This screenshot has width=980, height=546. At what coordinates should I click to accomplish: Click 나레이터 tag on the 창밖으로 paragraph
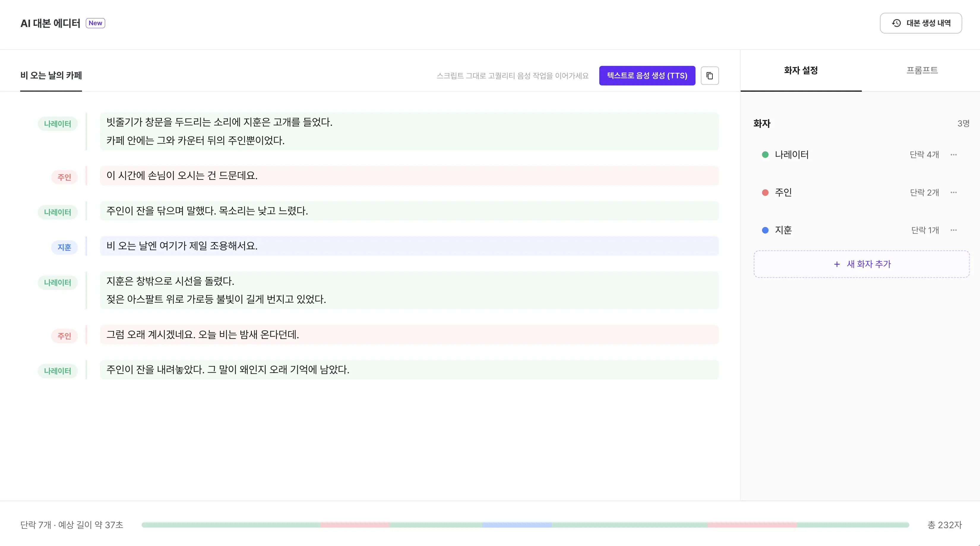[57, 282]
